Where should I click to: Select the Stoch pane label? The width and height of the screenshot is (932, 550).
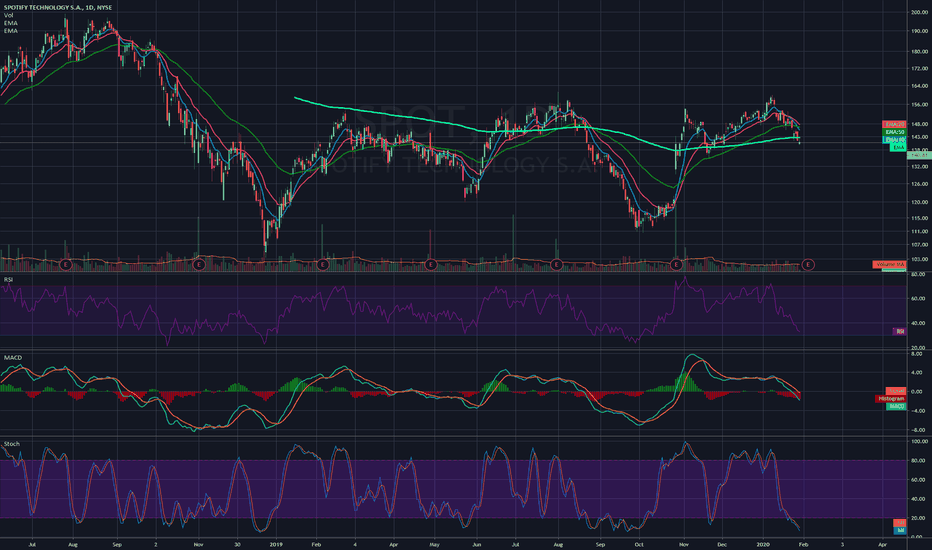tap(11, 444)
